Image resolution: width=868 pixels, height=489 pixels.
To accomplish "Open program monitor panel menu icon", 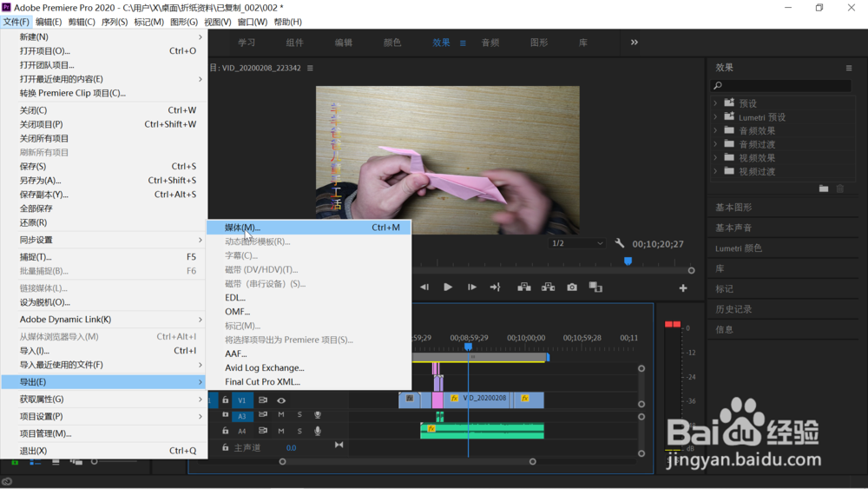I will (310, 68).
